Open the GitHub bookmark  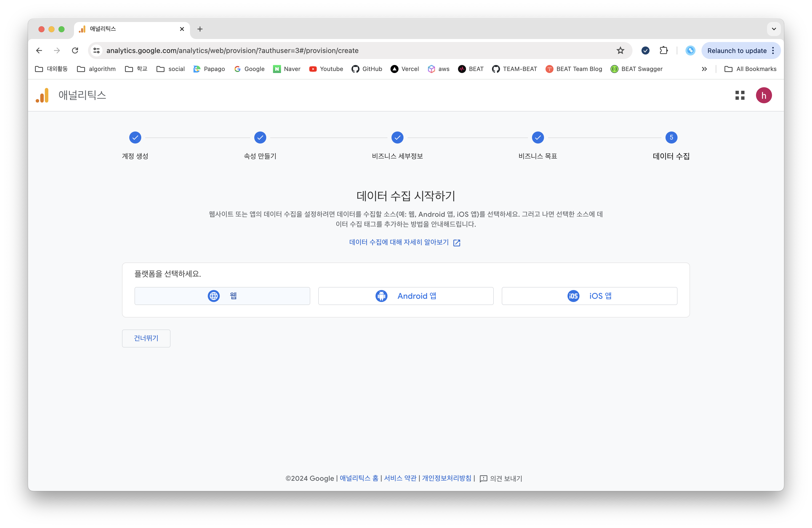pos(367,69)
